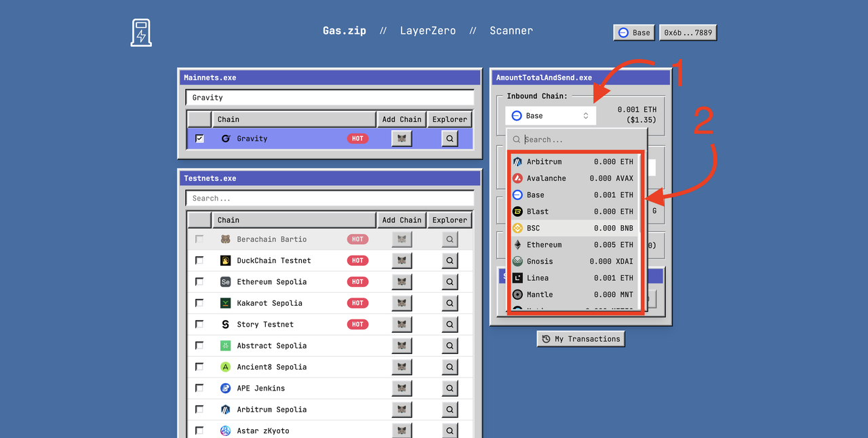Check the DuckChain Testnet checkbox

[199, 260]
